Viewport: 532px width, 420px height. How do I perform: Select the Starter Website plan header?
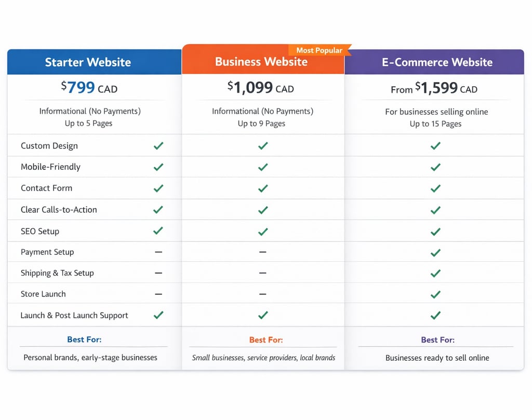pyautogui.click(x=88, y=62)
